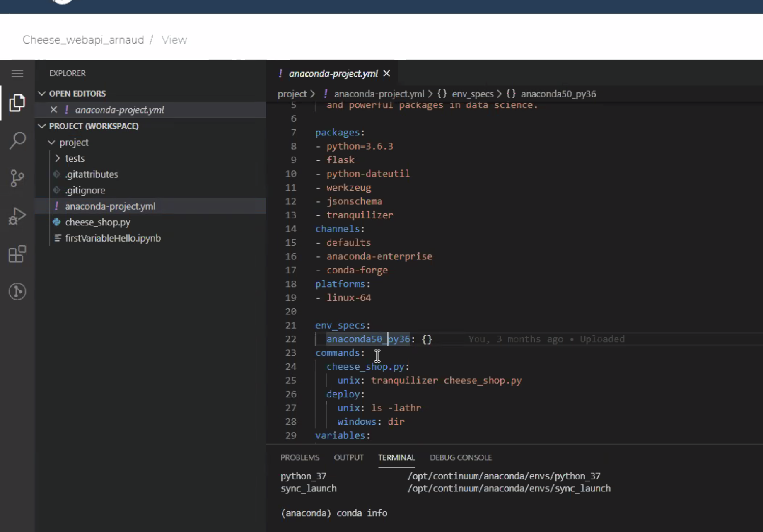
Task: Open the hamburger menu icon
Action: 17,74
